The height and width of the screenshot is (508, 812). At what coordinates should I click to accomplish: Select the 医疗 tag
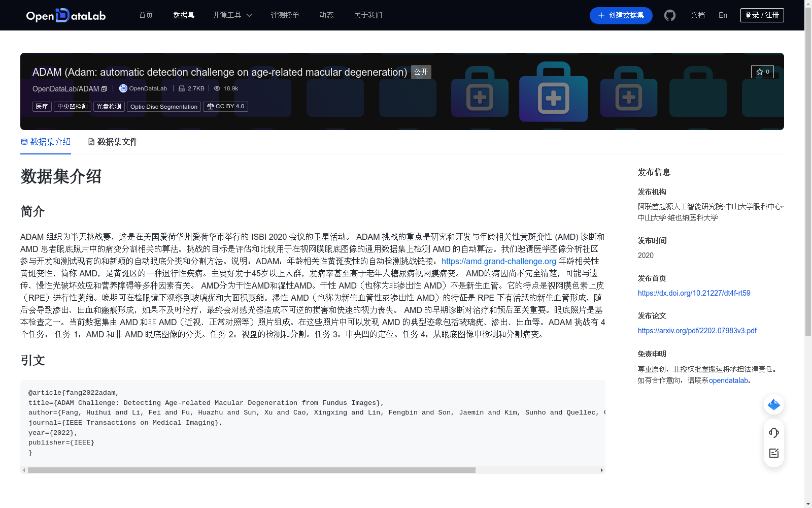pos(42,107)
